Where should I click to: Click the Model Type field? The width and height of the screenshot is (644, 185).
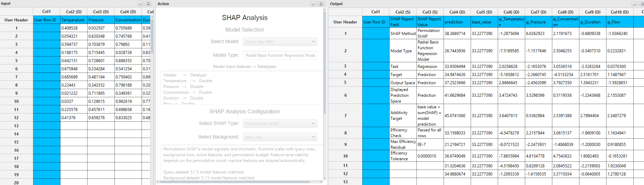pyautogui.click(x=280, y=55)
